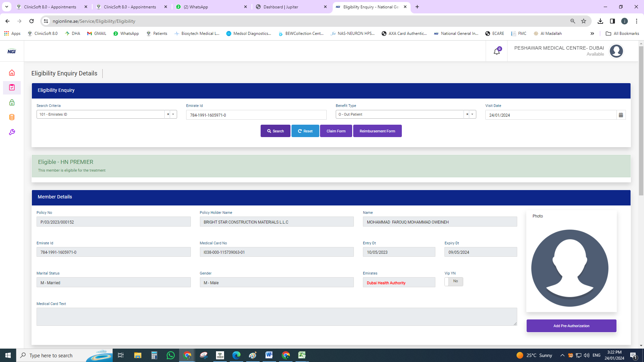Open the Visit Date calendar icon
The height and width of the screenshot is (362, 644).
(x=621, y=115)
